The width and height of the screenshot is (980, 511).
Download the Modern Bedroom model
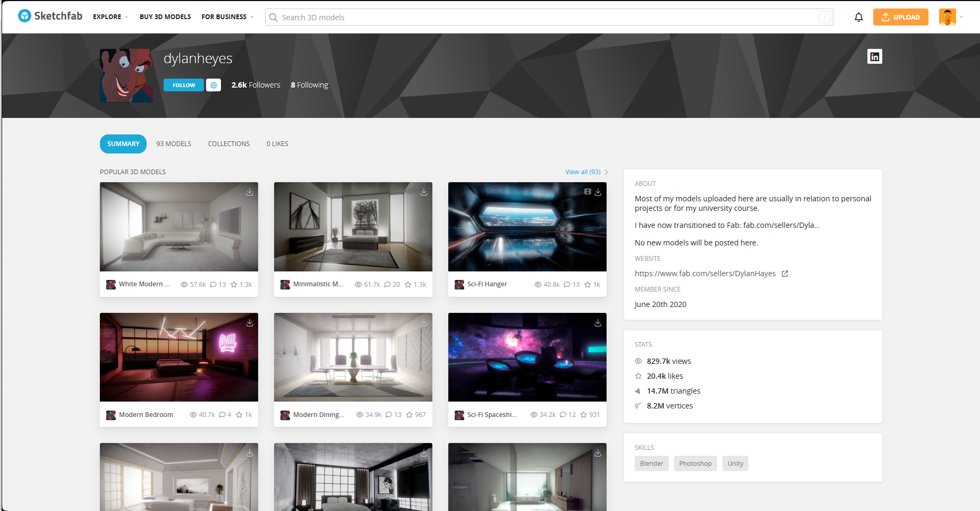pyautogui.click(x=250, y=323)
